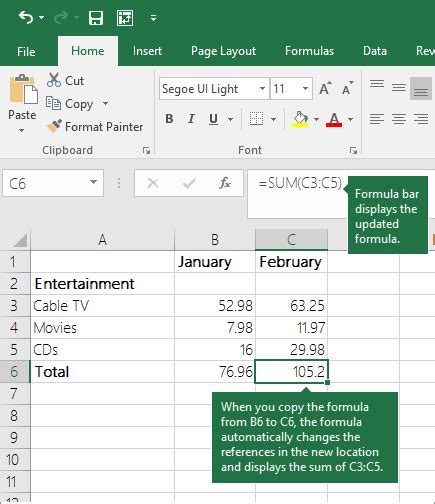Toggle Italic formatting

click(x=191, y=119)
